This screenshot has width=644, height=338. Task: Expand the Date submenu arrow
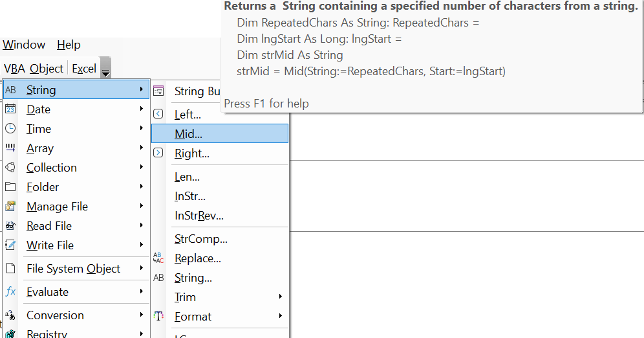point(142,109)
